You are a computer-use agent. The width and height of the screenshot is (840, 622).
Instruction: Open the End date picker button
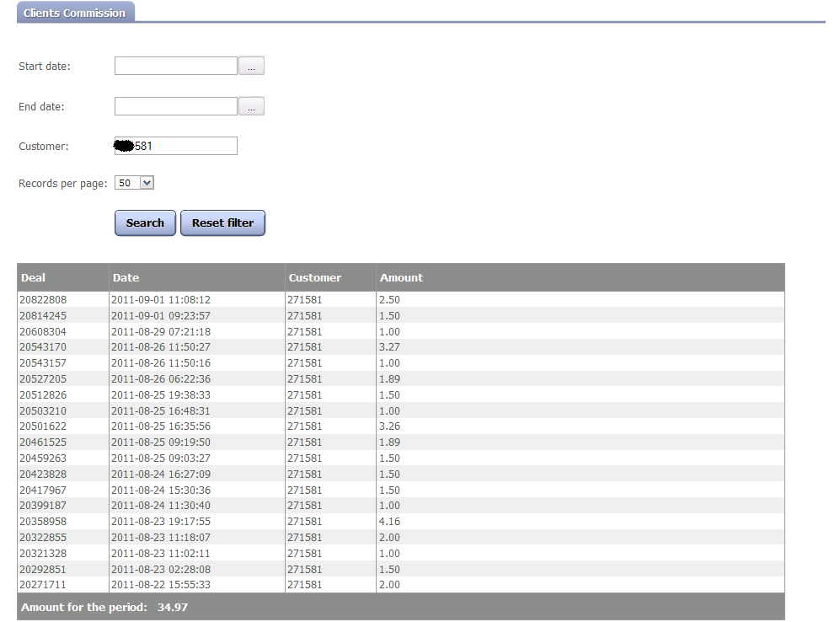(x=251, y=106)
